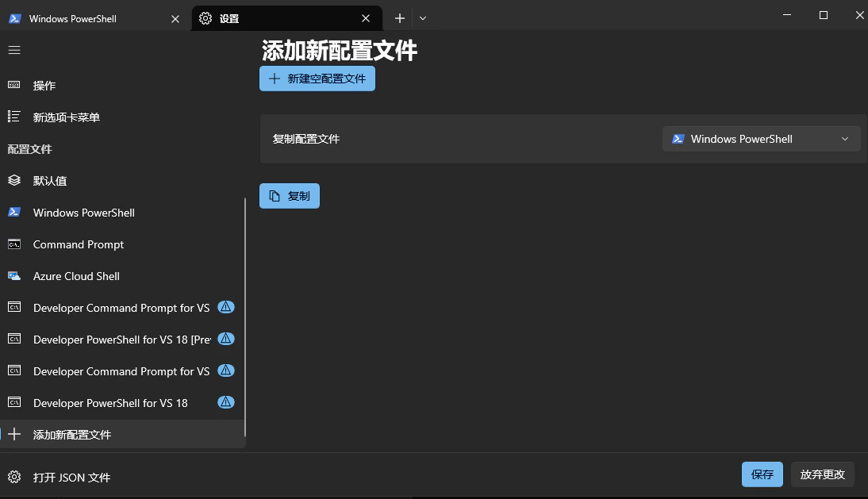Maximize the terminal window
868x499 pixels.
pos(823,15)
